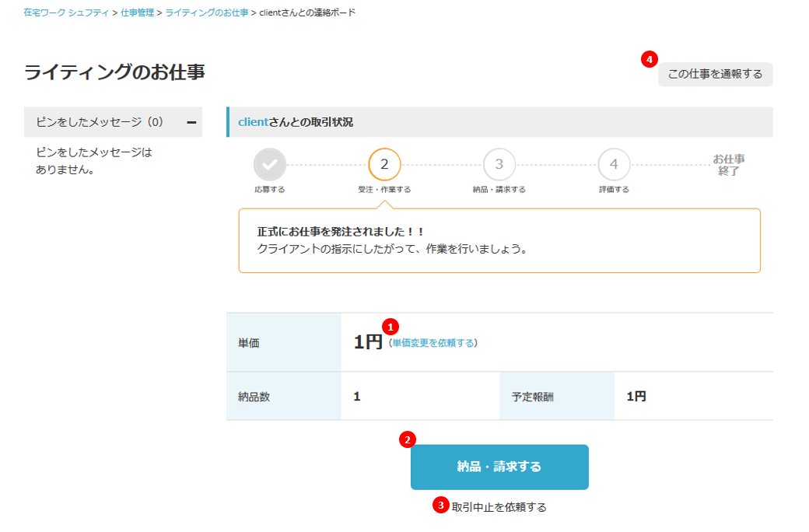Select step 2 受注・作業する circle
Screen dimensions: 809x532
pos(384,165)
